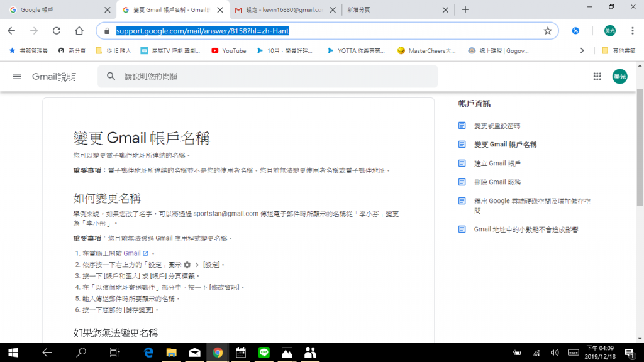Reload the current page
Image resolution: width=644 pixels, height=362 pixels.
tap(57, 31)
